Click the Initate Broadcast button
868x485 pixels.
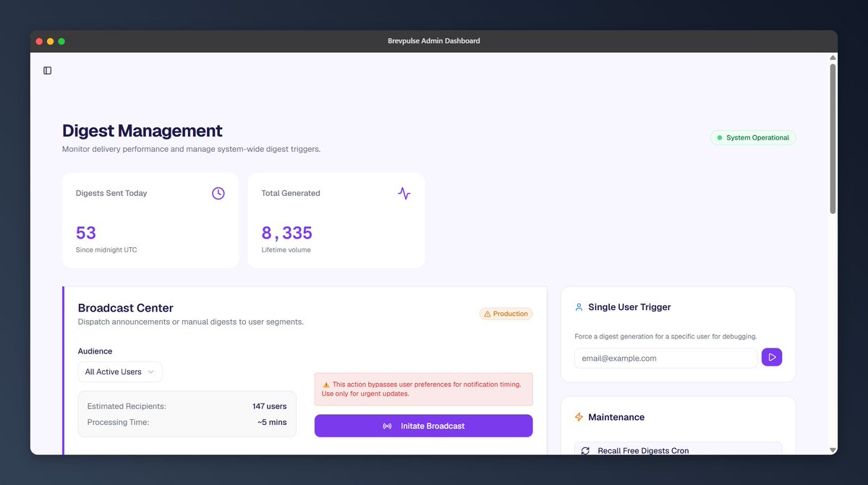423,426
